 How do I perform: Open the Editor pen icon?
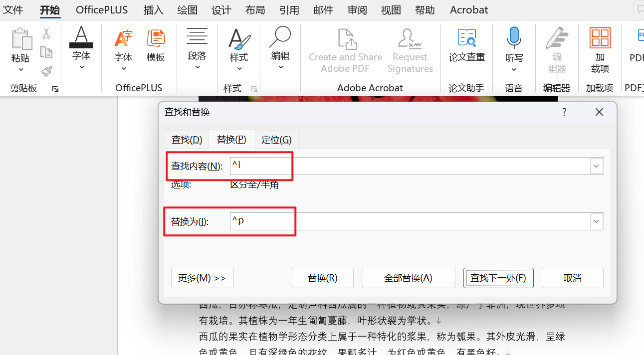pyautogui.click(x=557, y=38)
